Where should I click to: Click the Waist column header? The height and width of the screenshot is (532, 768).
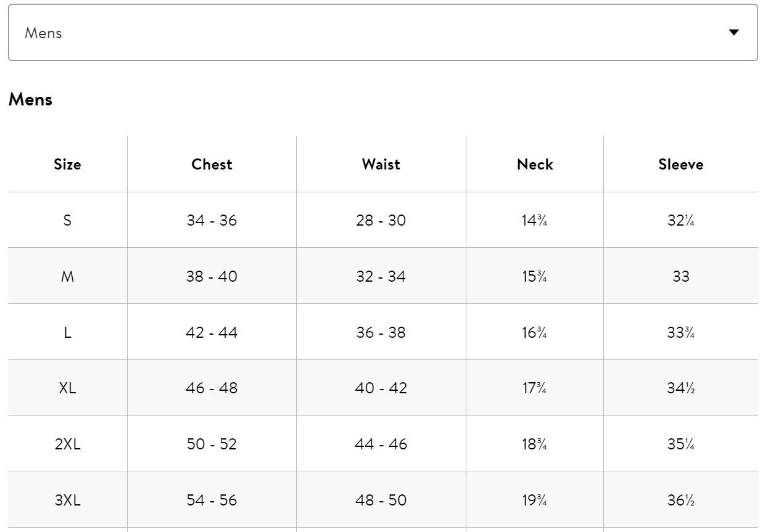381,165
